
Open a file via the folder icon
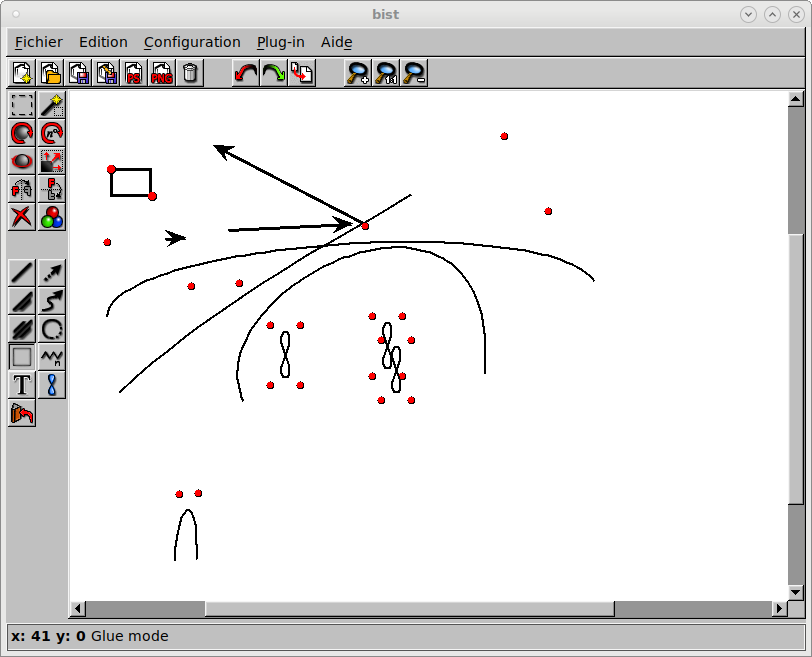click(x=50, y=73)
